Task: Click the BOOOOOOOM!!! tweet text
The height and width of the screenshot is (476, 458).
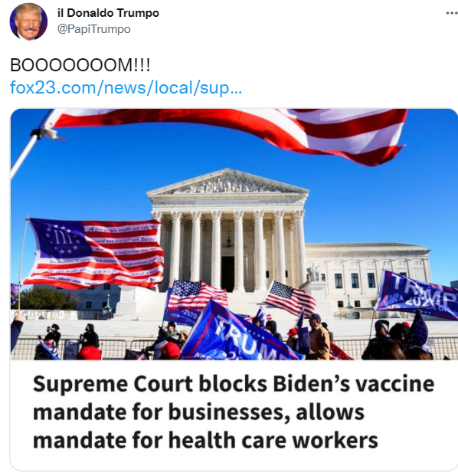Action: tap(80, 65)
